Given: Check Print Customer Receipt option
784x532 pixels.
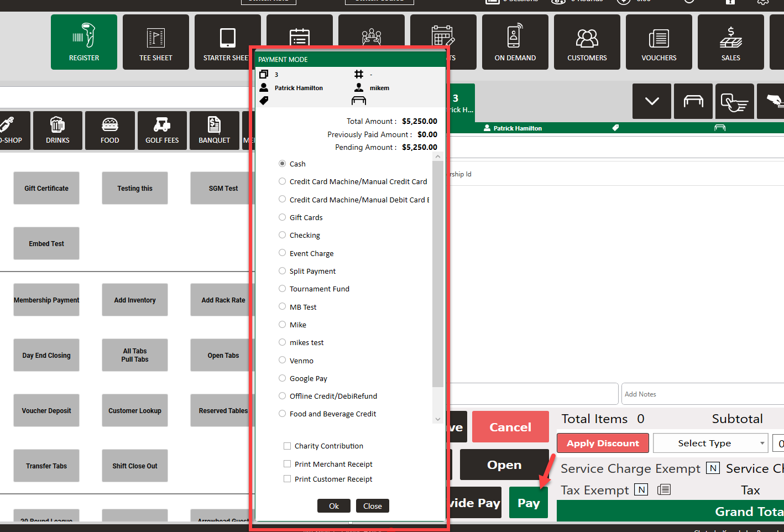Looking at the screenshot, I should click(288, 479).
